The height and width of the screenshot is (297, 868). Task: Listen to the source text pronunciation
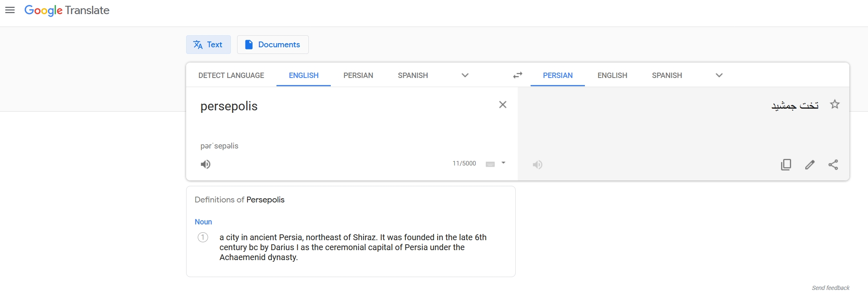pyautogui.click(x=206, y=164)
